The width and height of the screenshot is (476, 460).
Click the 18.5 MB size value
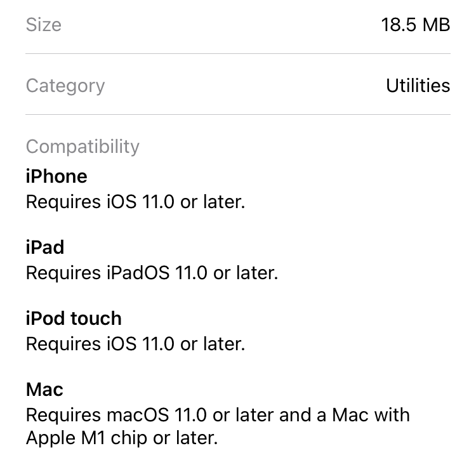tap(415, 25)
